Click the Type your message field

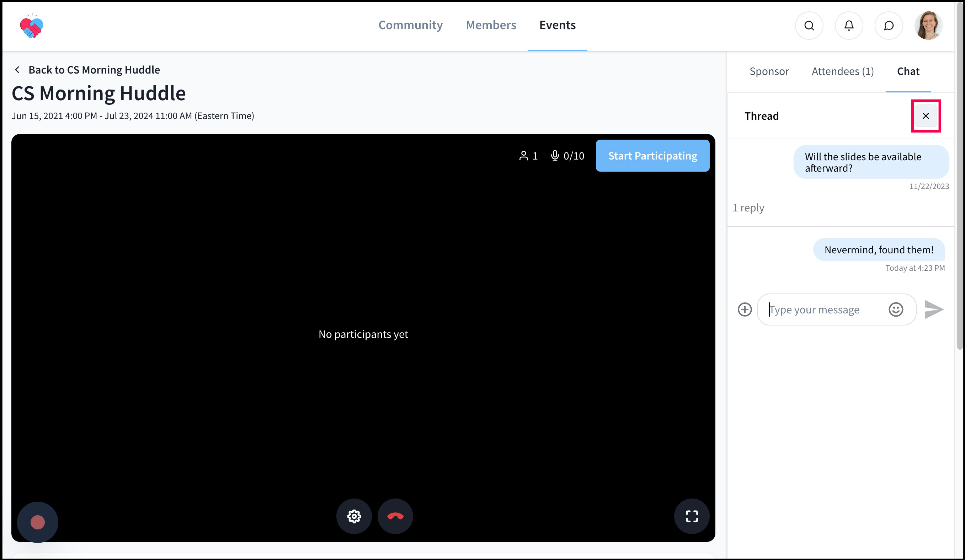pyautogui.click(x=823, y=309)
